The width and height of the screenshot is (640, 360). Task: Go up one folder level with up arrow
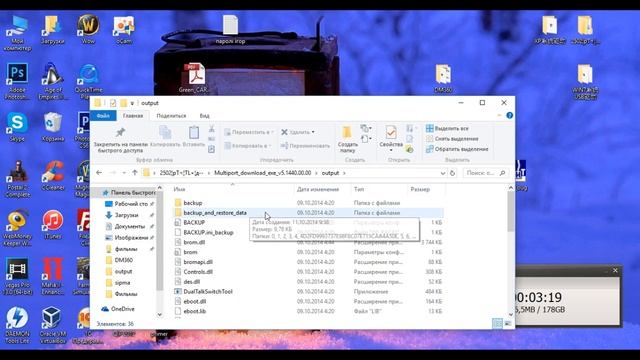135,173
